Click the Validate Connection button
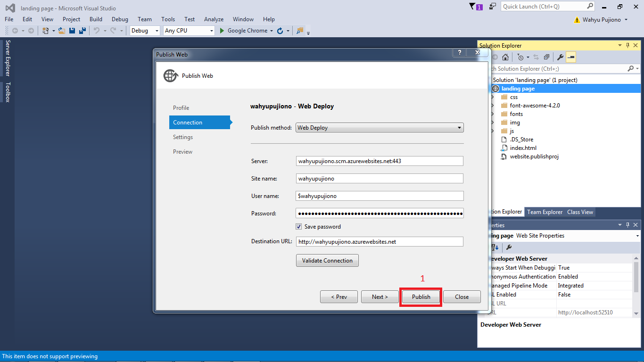644x362 pixels. pyautogui.click(x=327, y=261)
